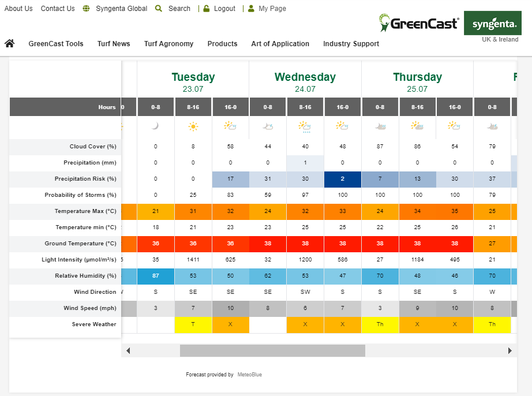
Task: Click Tuesday 8-16 sunny weather icon
Action: [x=193, y=126]
